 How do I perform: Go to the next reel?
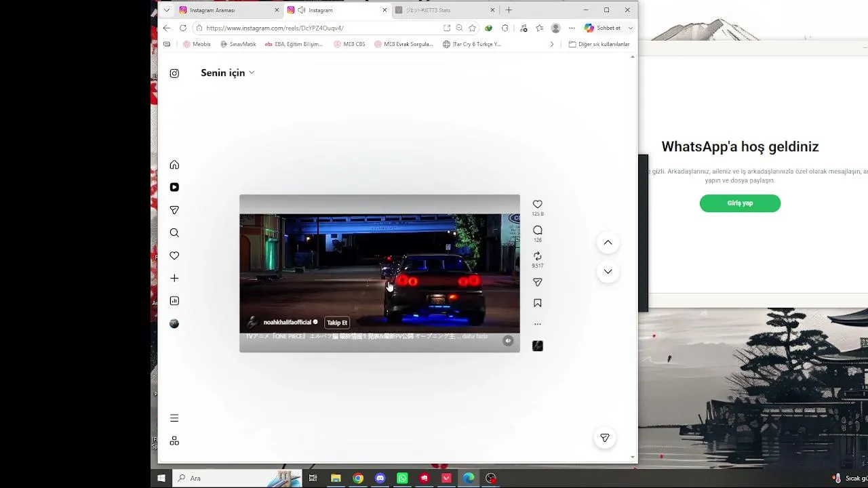pyautogui.click(x=608, y=271)
